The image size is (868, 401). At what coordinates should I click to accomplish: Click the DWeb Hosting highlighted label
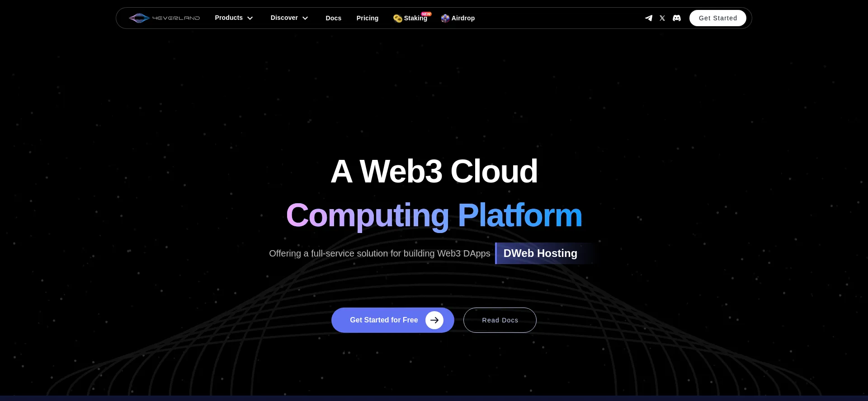coord(540,253)
